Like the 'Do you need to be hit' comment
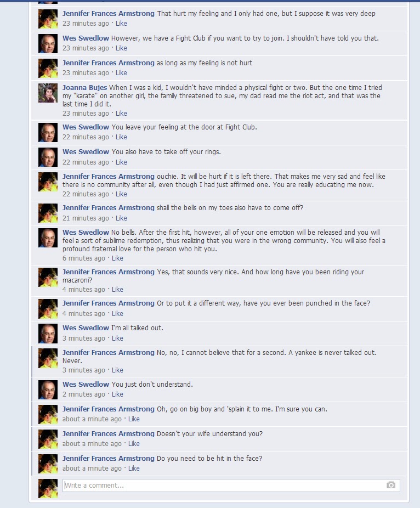Screen dimensions: 420x508 (134, 468)
